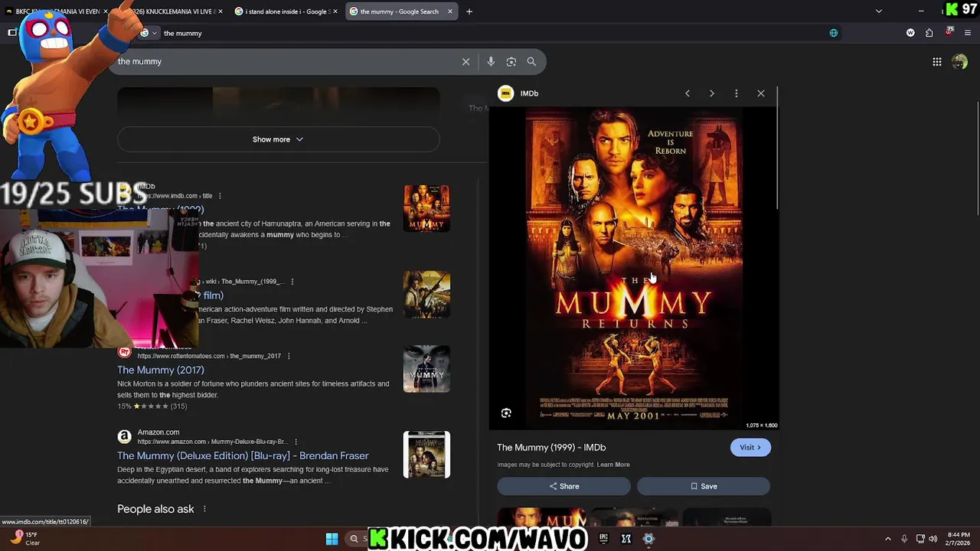980x551 pixels.
Task: Open IMDb result Mummy thumbnail
Action: [426, 208]
